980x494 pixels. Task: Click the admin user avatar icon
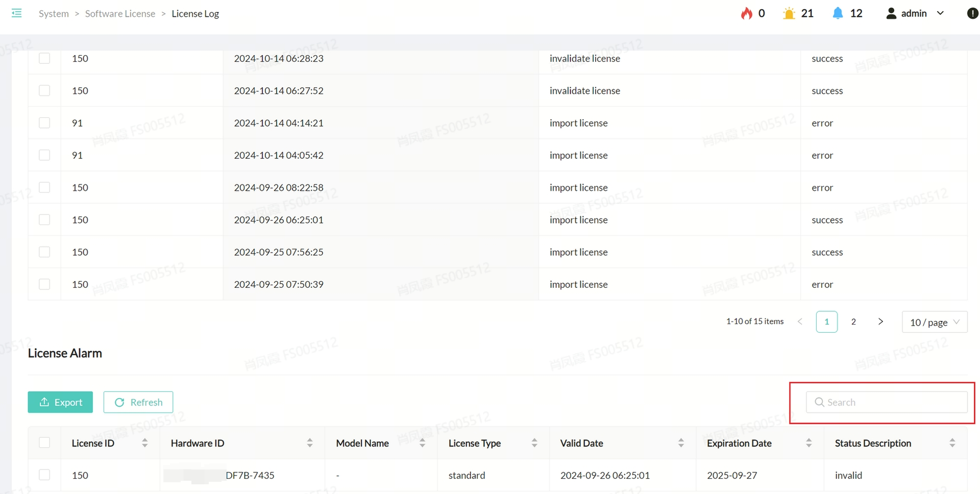(891, 13)
